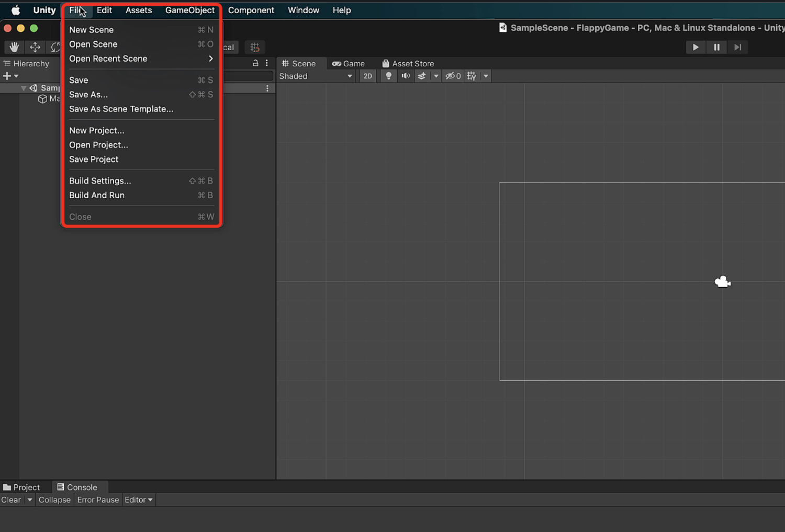
Task: Click the File menu in menu bar
Action: (77, 10)
